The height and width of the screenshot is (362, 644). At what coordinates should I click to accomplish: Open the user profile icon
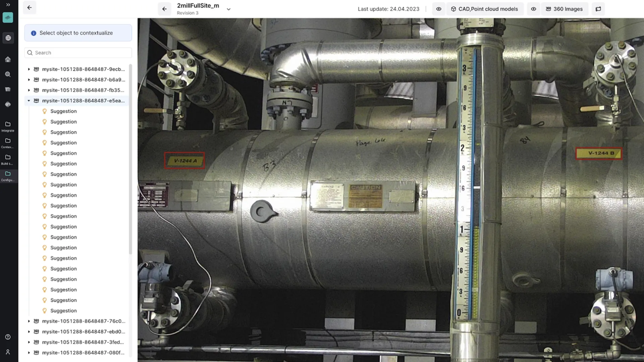[x=8, y=352]
